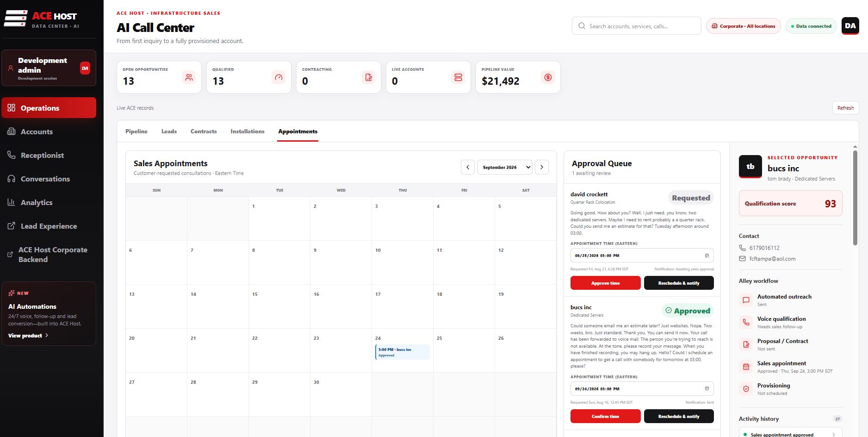The image size is (868, 437).
Task: Click the Conversations headset icon
Action: 11,179
